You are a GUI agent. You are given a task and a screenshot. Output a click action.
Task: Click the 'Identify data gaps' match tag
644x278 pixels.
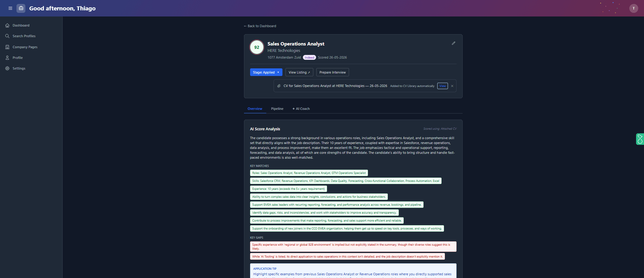324,213
